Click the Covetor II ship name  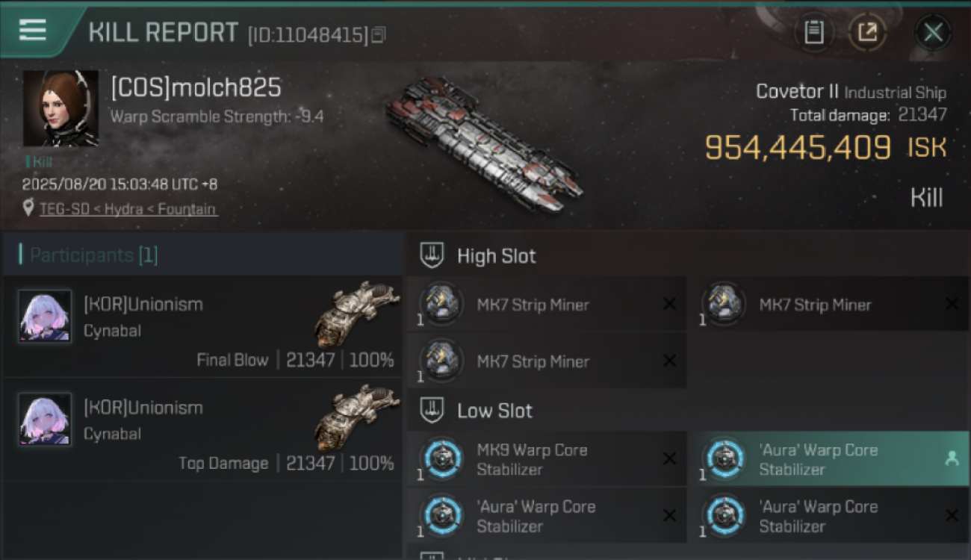(x=797, y=92)
